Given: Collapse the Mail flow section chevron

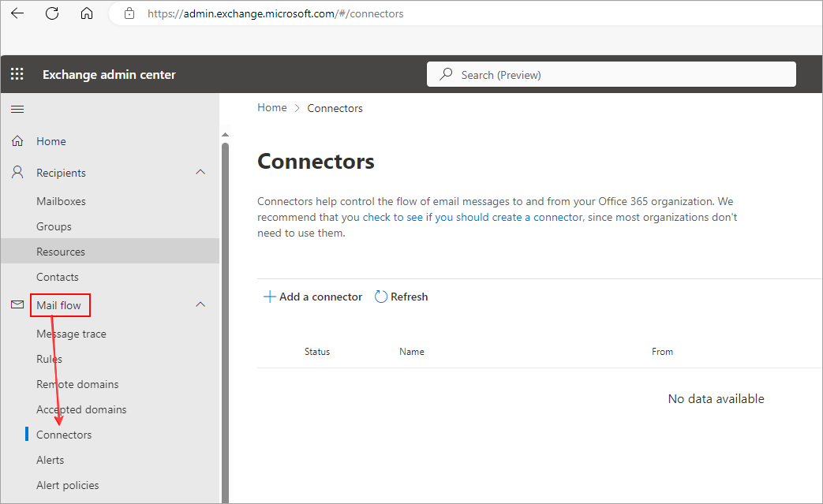Looking at the screenshot, I should [x=200, y=304].
